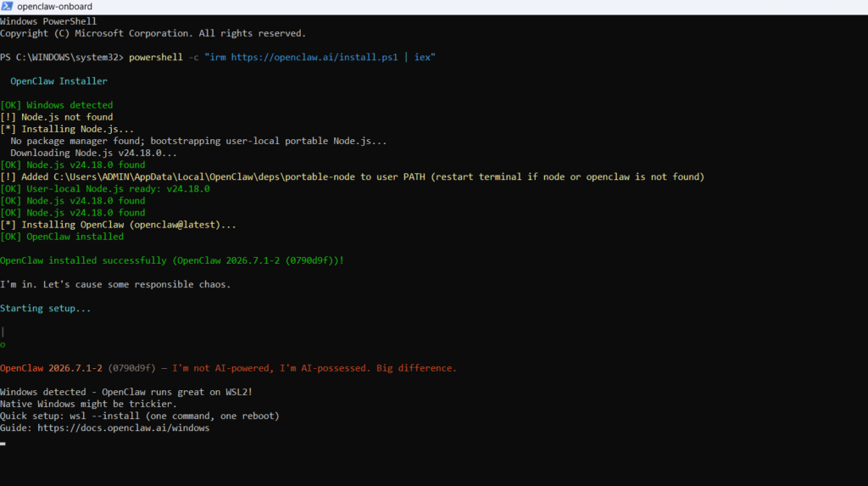Click the blinking cursor at the bottom
Viewport: 868px width, 486px height.
coord(3,444)
